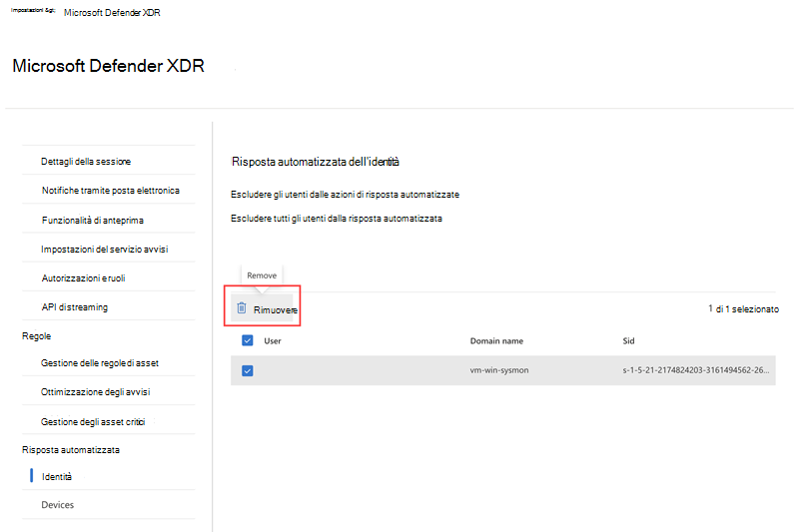Open Gestione delle regole di asset
799x532 pixels.
(100, 363)
